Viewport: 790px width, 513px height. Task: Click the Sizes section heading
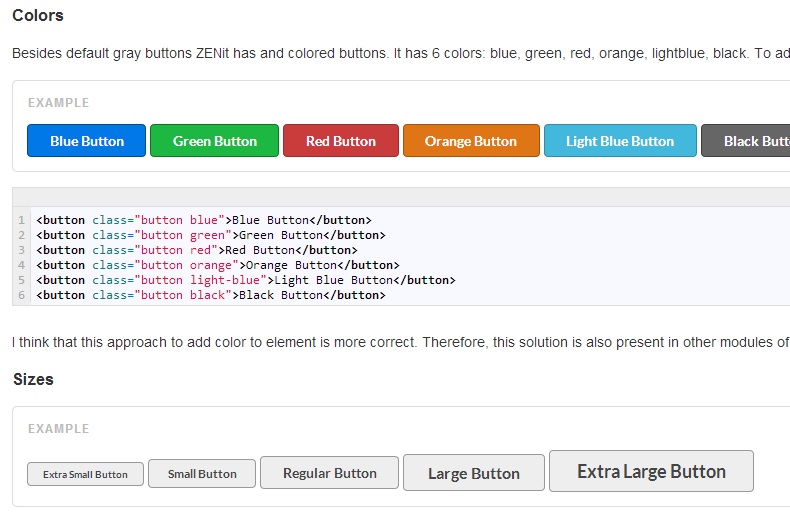point(33,380)
